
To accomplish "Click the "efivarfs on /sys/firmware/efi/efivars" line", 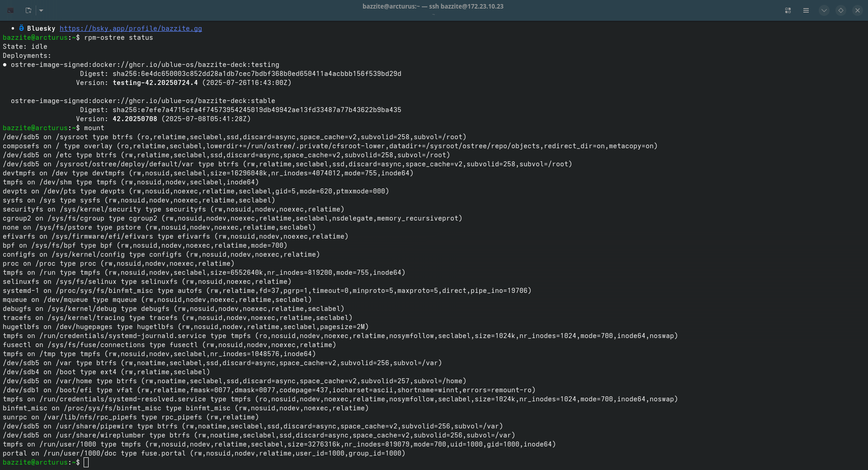I will 175,236.
